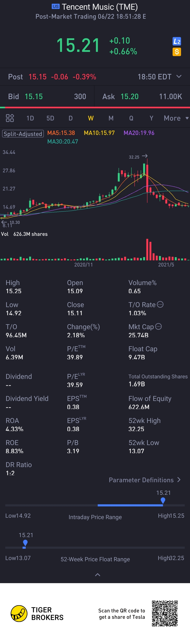Tap the Tesla share QR code
The height and width of the screenshot is (644, 190).
pyautogui.click(x=164, y=613)
